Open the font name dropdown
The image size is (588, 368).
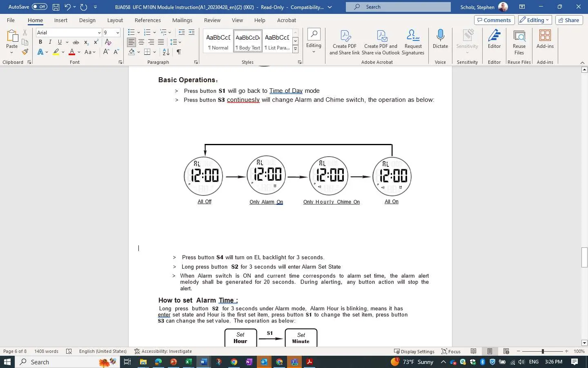pyautogui.click(x=99, y=33)
